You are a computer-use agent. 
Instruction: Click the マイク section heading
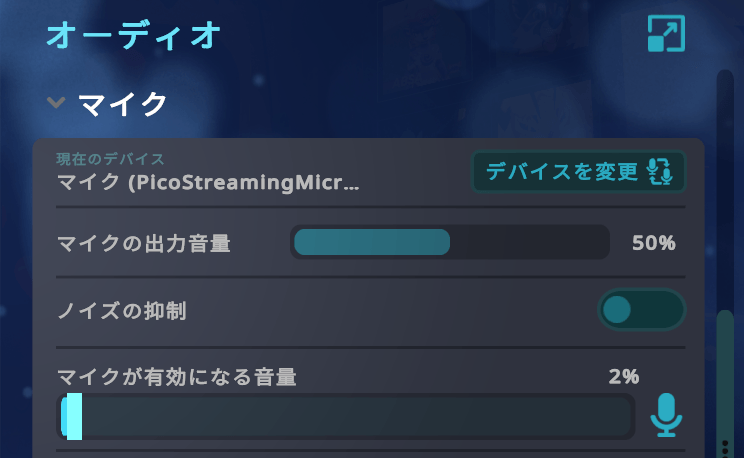[122, 103]
